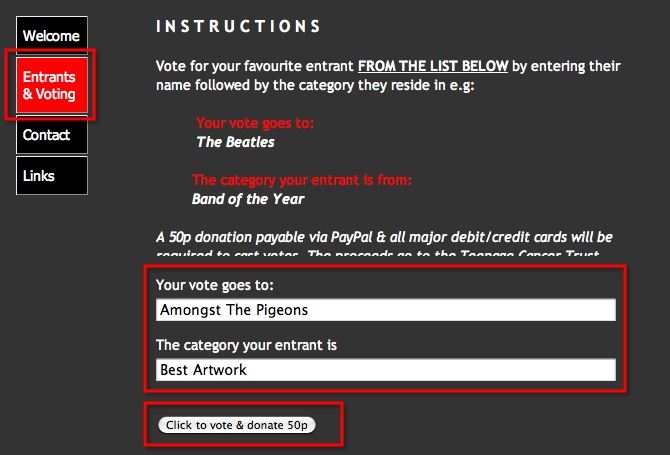Click the red Your vote goes to label

click(x=255, y=123)
